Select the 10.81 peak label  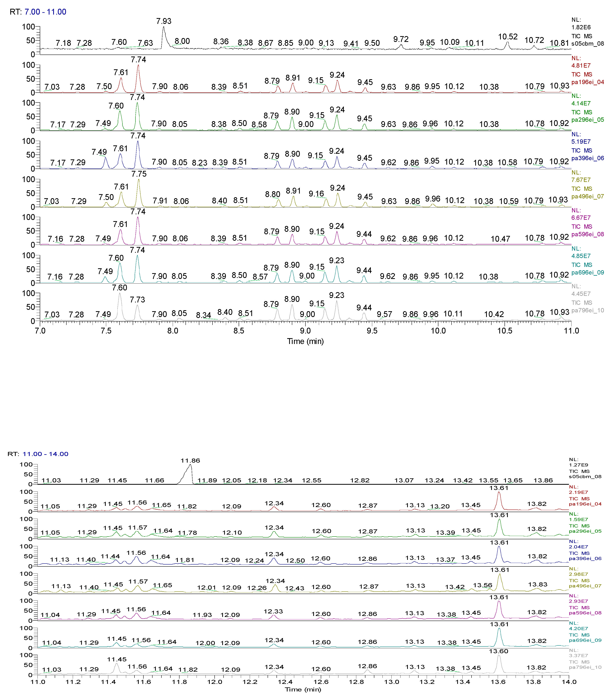(x=559, y=43)
